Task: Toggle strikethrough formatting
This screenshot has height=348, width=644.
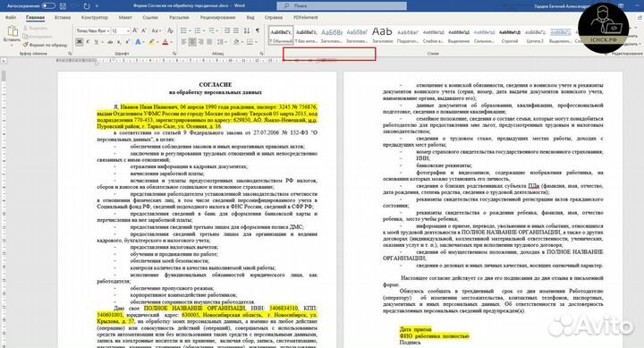Action: click(110, 42)
